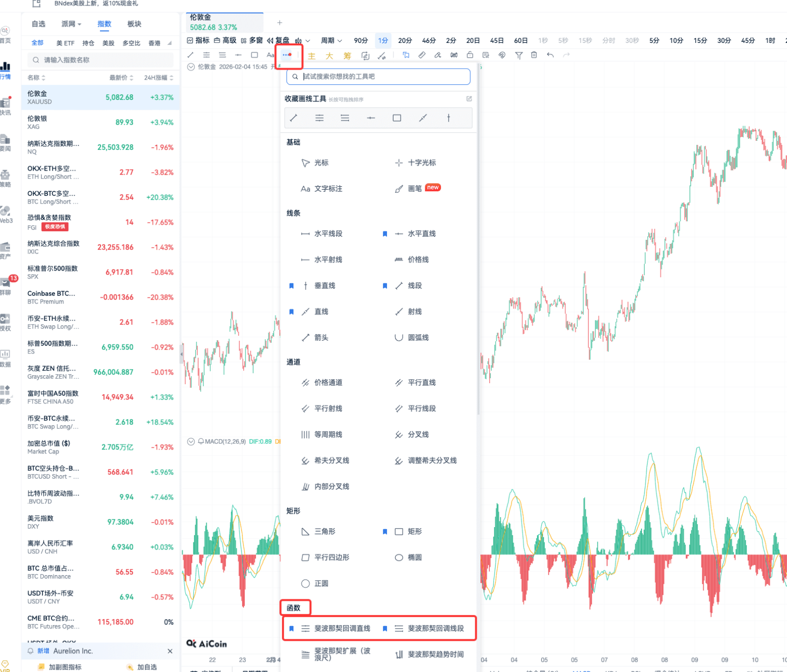Collapse the MACD indicator header chevron
Screen dimensions: 787x672
point(191,441)
